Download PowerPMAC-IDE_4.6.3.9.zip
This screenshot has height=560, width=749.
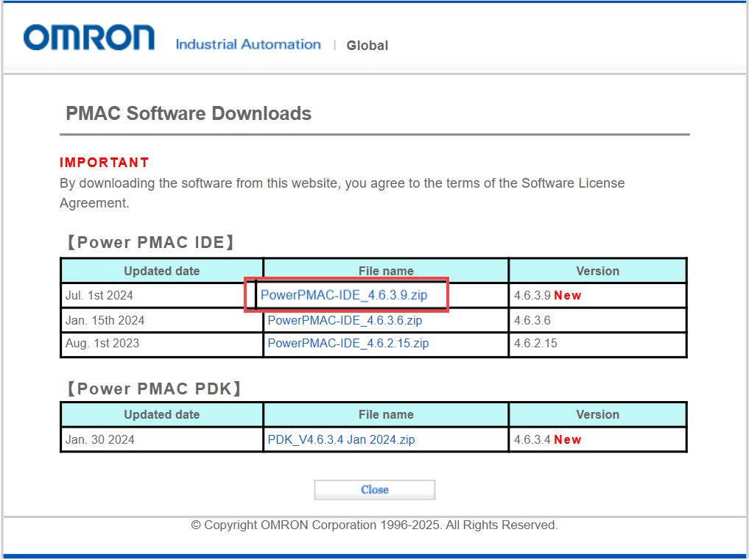coord(343,295)
